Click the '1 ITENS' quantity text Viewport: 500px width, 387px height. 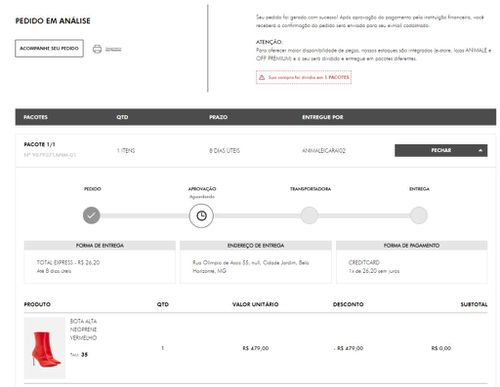pyautogui.click(x=126, y=151)
